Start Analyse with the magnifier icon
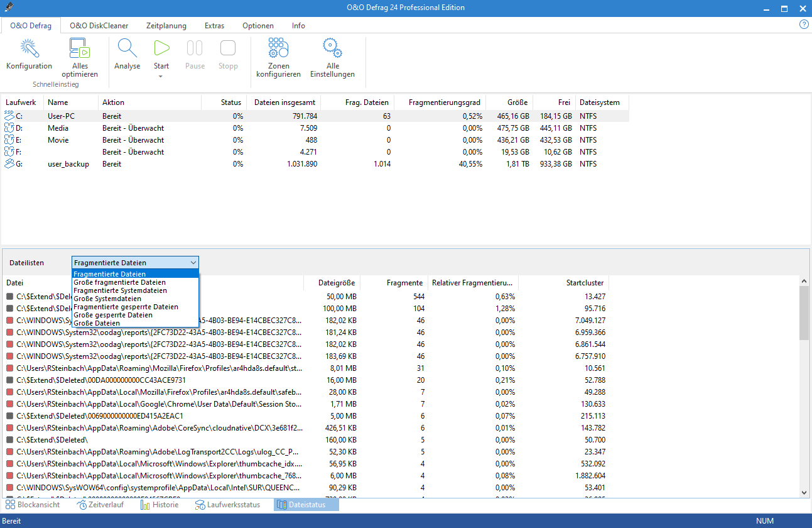The width and height of the screenshot is (812, 528). [x=127, y=49]
